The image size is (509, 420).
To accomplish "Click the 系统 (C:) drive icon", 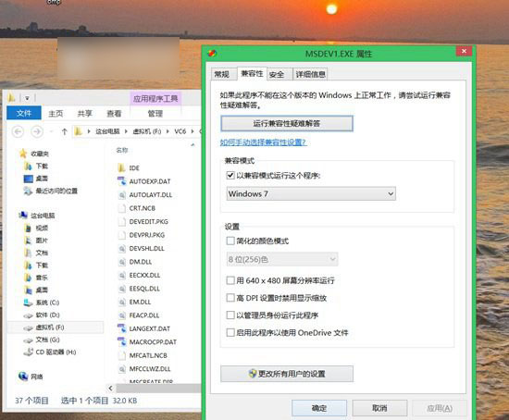I will tap(29, 303).
